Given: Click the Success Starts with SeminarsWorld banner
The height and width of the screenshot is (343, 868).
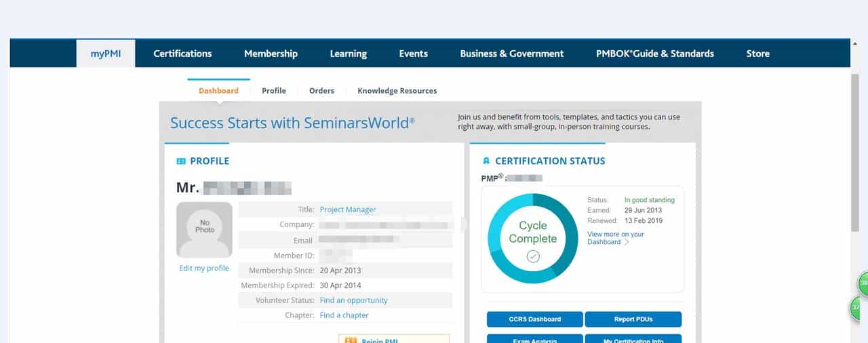Looking at the screenshot, I should (x=292, y=123).
